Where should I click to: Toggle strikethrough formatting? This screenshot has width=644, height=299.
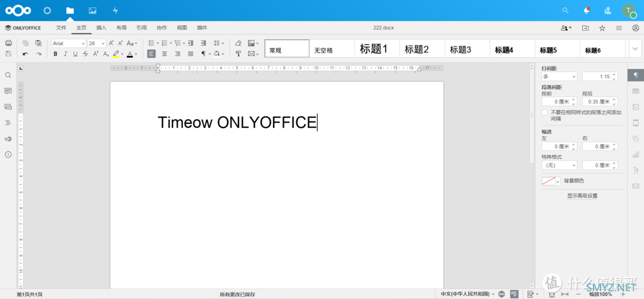[85, 54]
